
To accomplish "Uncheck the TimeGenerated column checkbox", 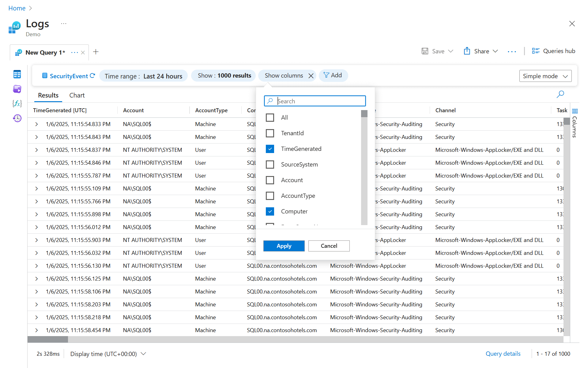I will [x=270, y=149].
